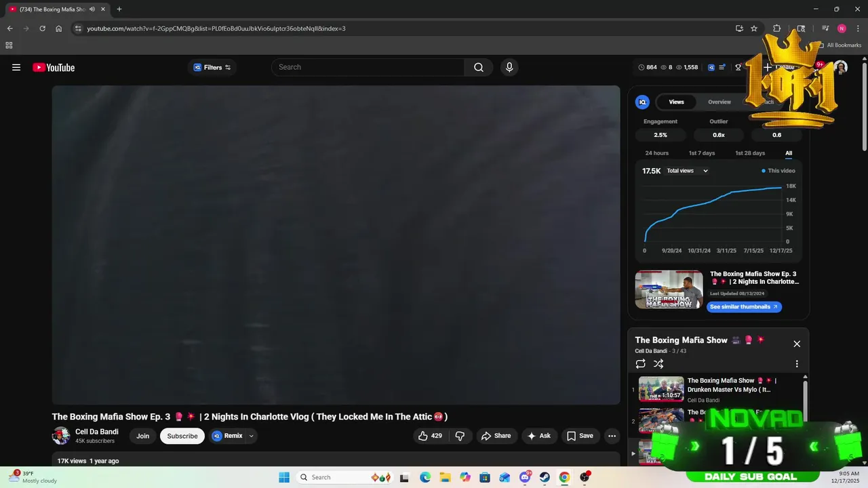This screenshot has height=488, width=868.
Task: Go back in Chrome
Action: point(9,28)
